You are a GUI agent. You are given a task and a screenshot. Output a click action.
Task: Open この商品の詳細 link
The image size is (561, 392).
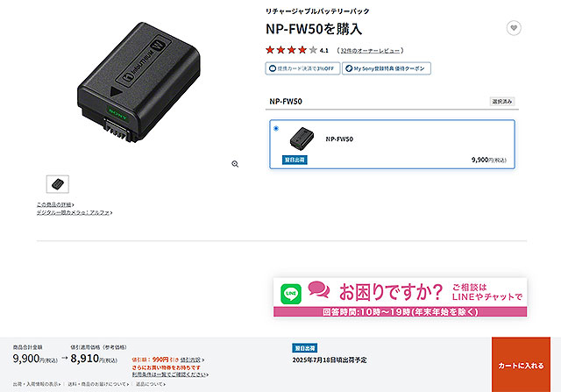(55, 205)
